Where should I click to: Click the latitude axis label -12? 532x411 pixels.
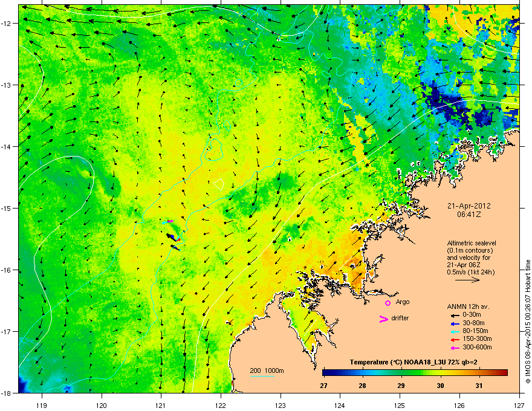coord(6,24)
